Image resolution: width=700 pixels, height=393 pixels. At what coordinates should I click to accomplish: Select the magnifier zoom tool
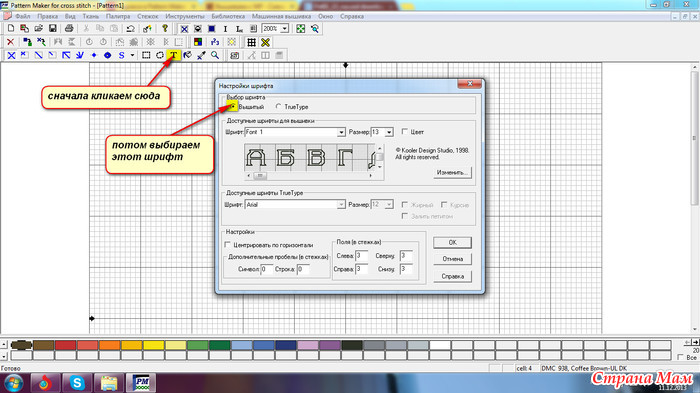coord(215,55)
